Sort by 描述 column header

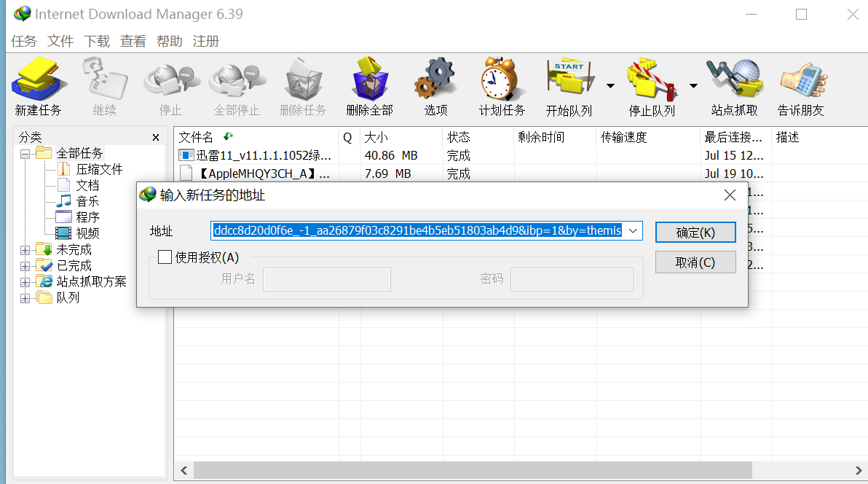click(820, 137)
